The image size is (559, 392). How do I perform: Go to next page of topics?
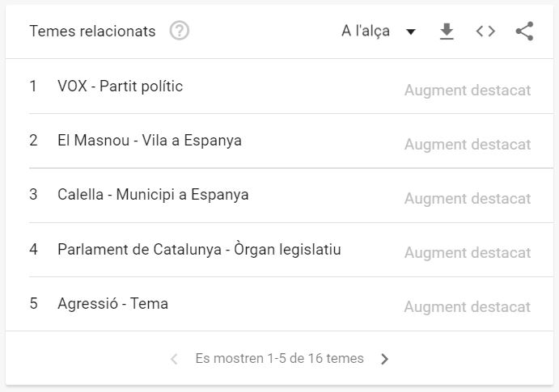point(385,359)
